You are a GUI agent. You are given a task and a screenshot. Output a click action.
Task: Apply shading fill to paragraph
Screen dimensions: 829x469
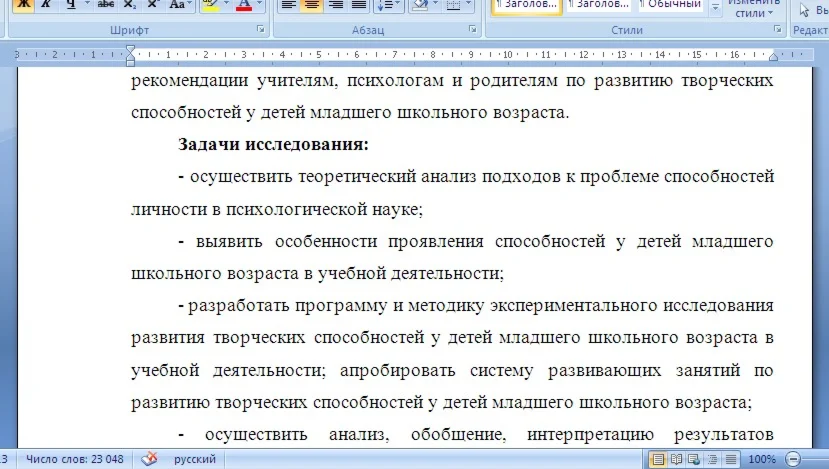point(420,5)
